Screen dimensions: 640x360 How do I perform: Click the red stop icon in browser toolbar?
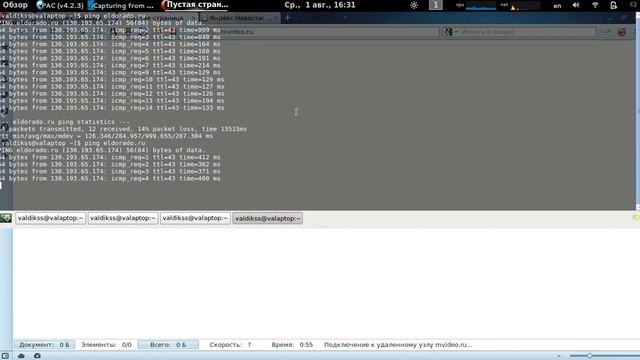(622, 32)
